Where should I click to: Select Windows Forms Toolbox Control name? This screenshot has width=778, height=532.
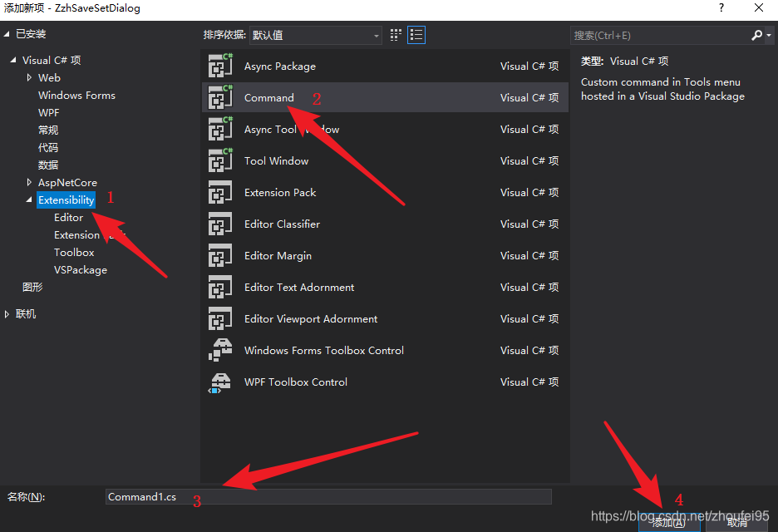[x=324, y=350]
